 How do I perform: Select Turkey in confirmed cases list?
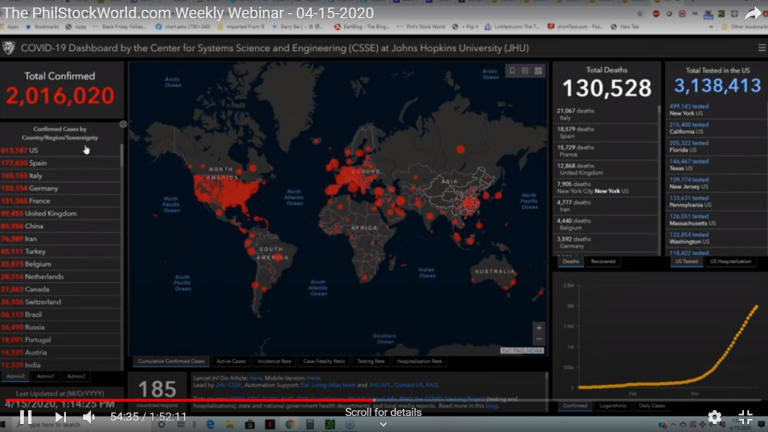(x=60, y=251)
